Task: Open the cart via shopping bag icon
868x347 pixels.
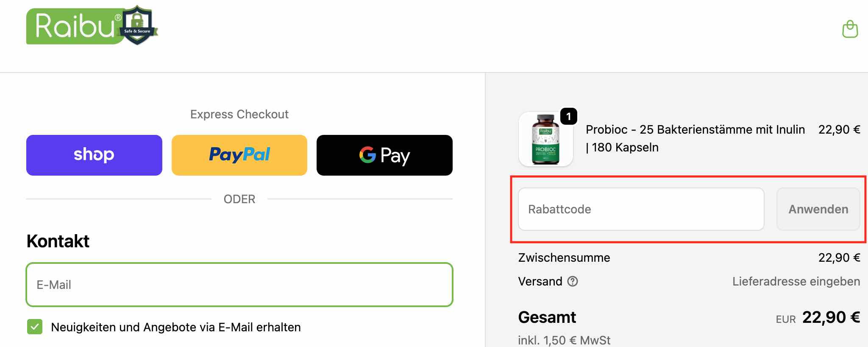Action: click(x=850, y=28)
